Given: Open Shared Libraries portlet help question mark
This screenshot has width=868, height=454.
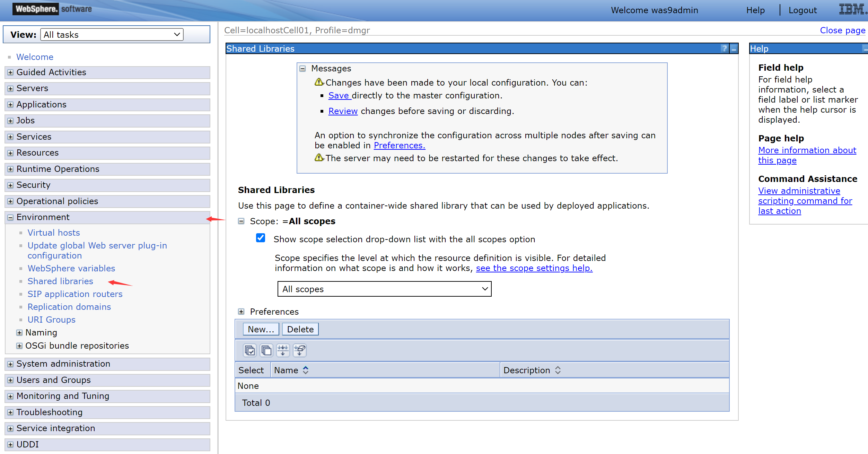Looking at the screenshot, I should point(725,49).
